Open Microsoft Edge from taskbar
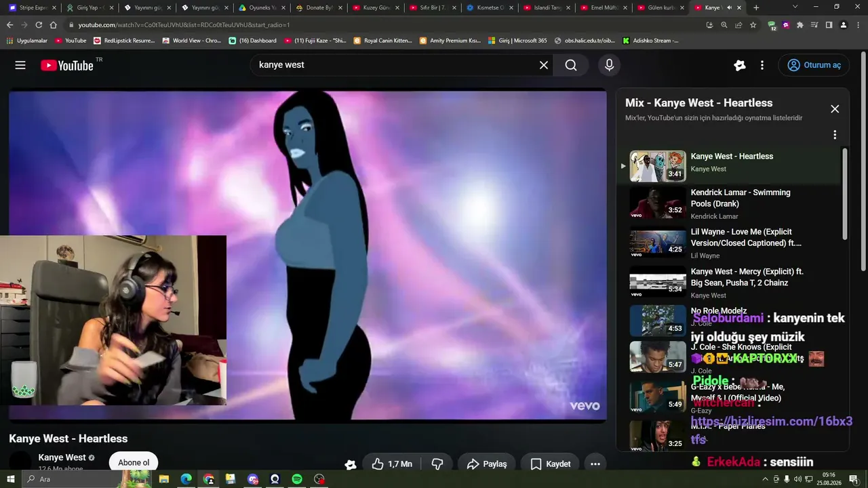Image resolution: width=868 pixels, height=488 pixels. (186, 479)
